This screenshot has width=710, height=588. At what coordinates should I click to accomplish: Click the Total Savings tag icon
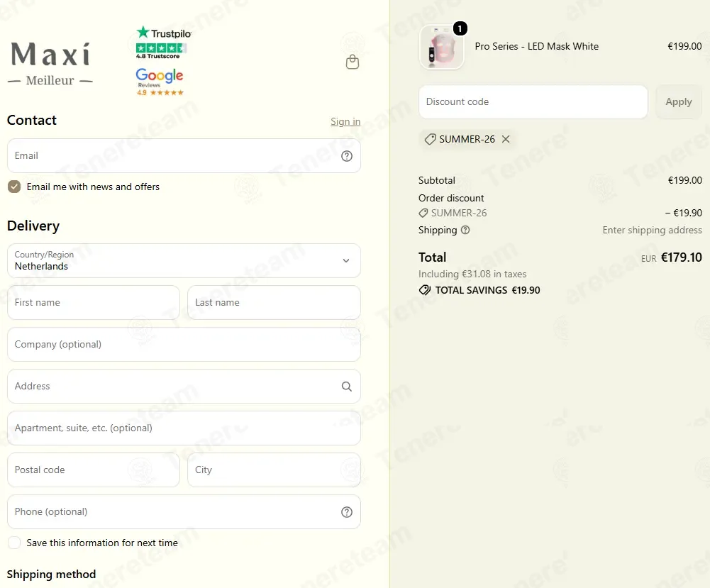tap(425, 290)
